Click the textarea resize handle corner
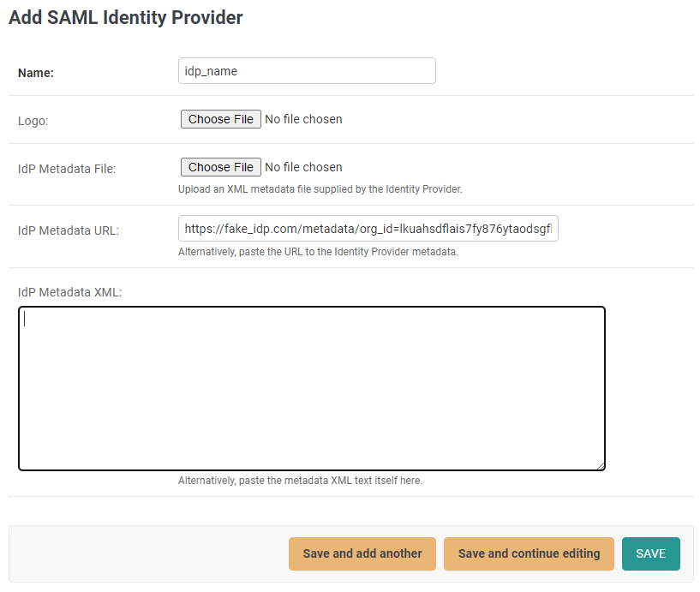 601,465
